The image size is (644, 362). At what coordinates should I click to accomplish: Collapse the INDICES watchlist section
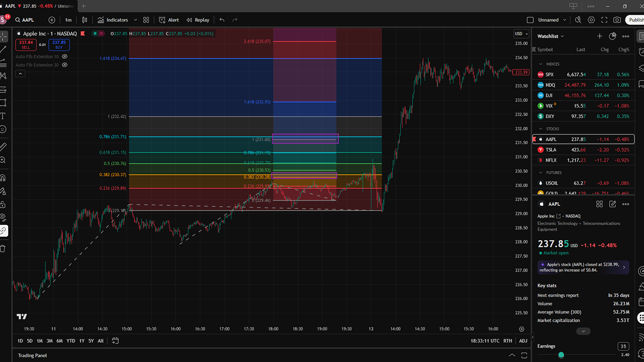pyautogui.click(x=541, y=64)
